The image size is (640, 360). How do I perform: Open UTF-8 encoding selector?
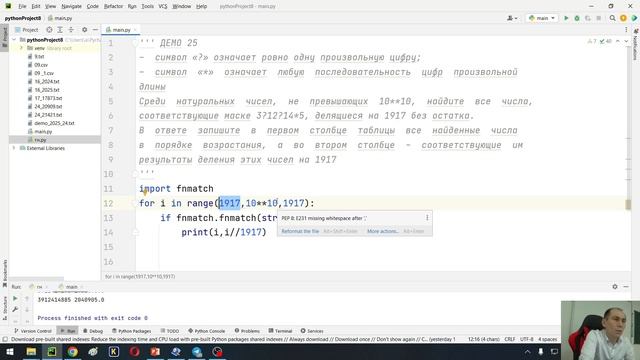click(x=527, y=339)
